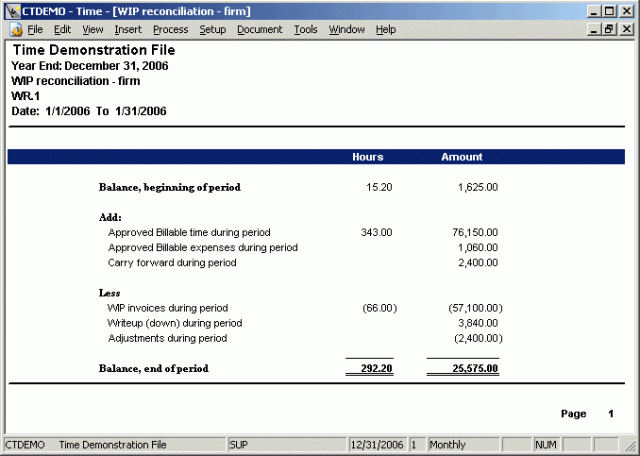Expand the Document menu
Screen dimensions: 640x456
point(260,29)
